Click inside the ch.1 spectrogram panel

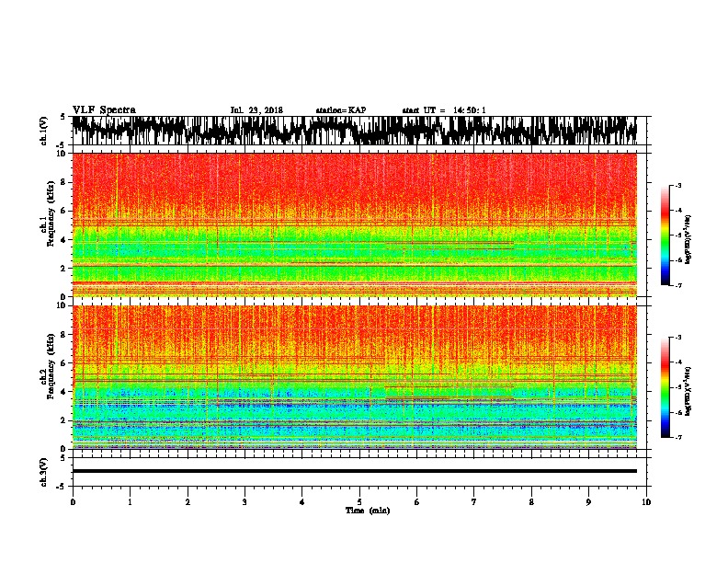[x=355, y=224]
